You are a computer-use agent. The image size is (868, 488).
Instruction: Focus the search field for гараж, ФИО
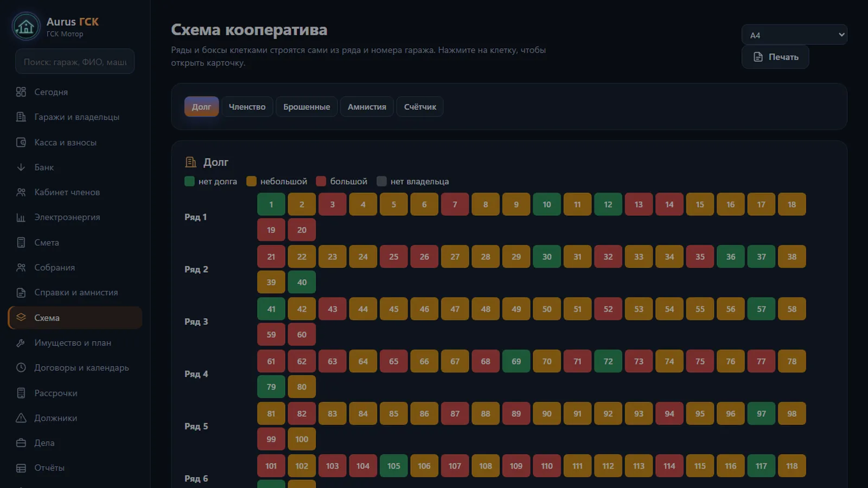75,62
